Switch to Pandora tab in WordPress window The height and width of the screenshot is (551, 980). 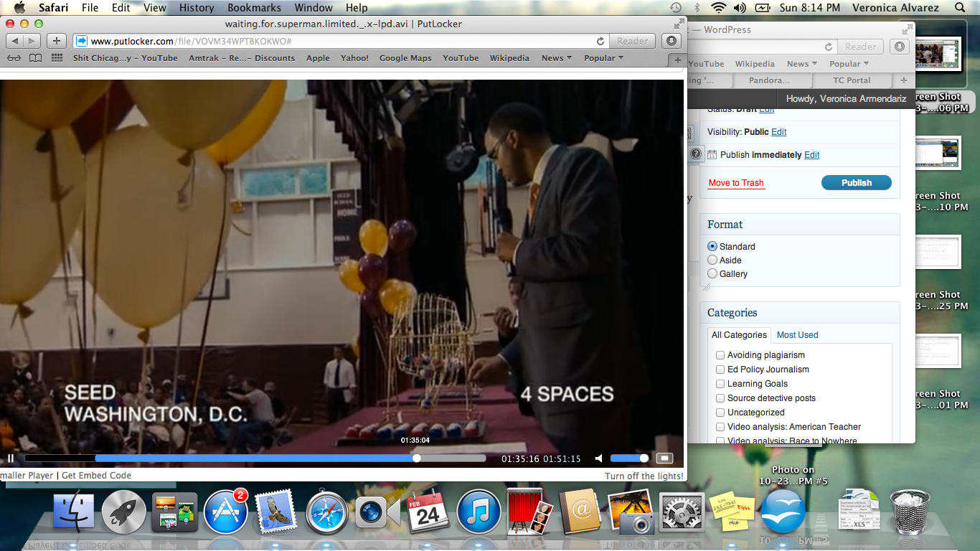[x=768, y=80]
